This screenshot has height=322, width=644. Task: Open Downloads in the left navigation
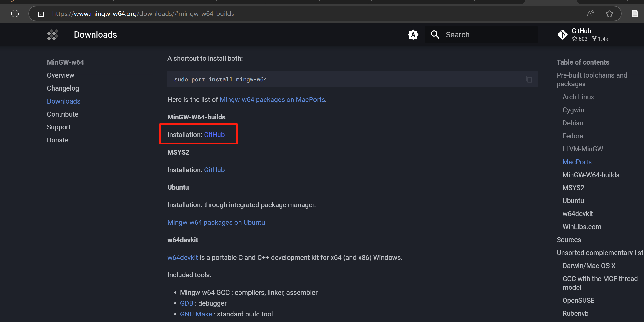[x=64, y=101]
